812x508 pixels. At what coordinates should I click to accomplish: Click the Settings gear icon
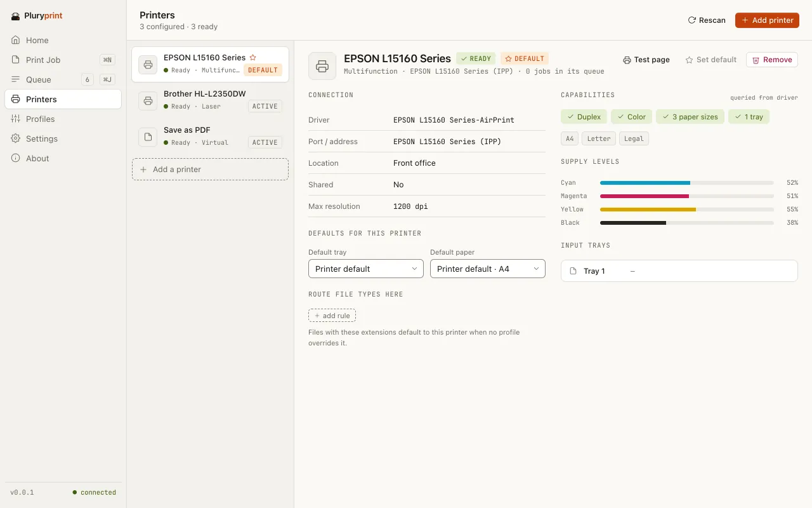[x=15, y=138]
